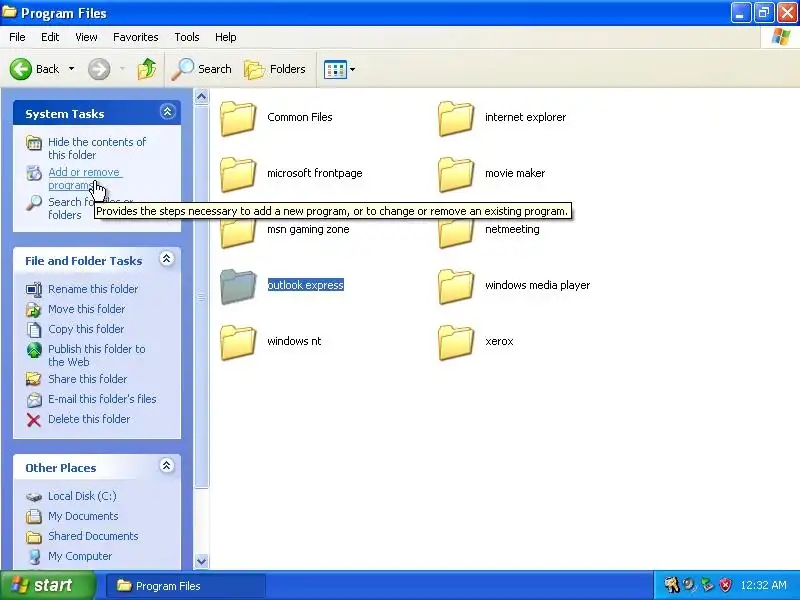This screenshot has height=600, width=800.
Task: Click the Publish to Web globe icon
Action: [x=34, y=350]
